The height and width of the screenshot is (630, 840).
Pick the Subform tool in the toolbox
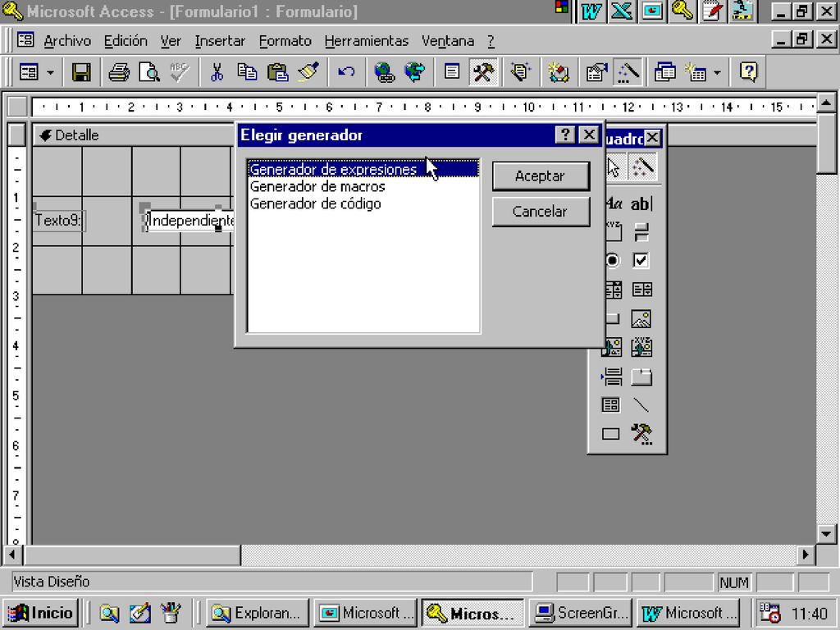(610, 405)
